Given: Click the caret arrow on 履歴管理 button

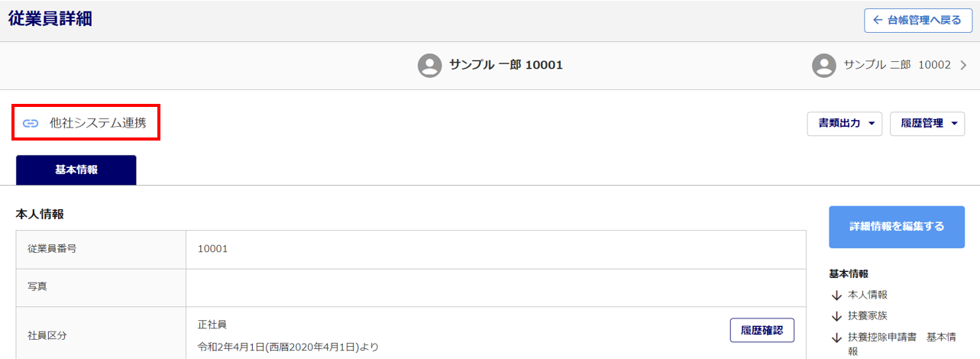Looking at the screenshot, I should click(x=954, y=124).
